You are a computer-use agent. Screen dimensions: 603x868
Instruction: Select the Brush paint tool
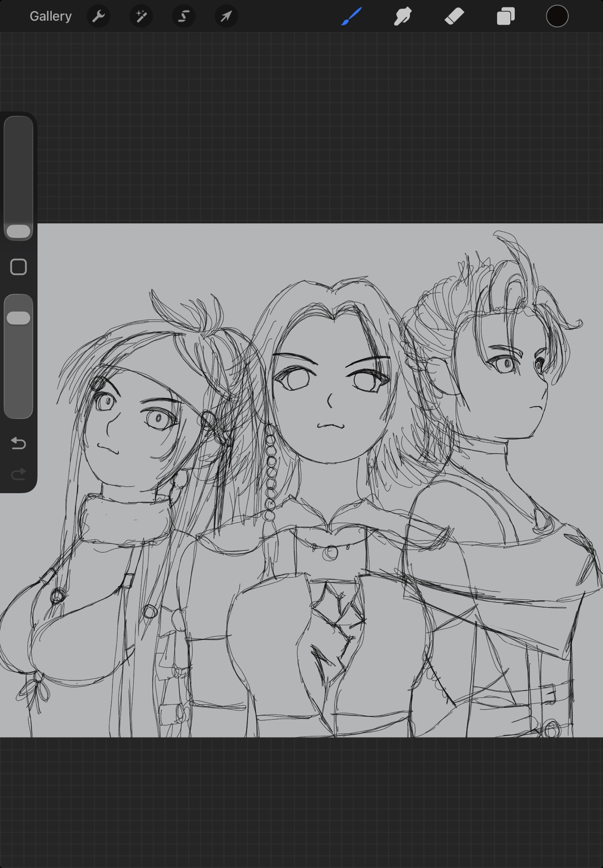click(x=351, y=16)
